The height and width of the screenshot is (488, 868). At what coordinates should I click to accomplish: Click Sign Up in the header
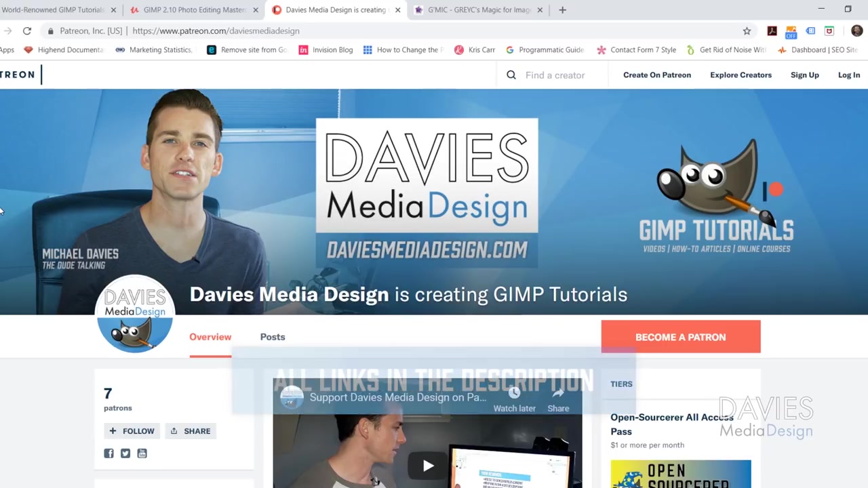[x=804, y=75]
